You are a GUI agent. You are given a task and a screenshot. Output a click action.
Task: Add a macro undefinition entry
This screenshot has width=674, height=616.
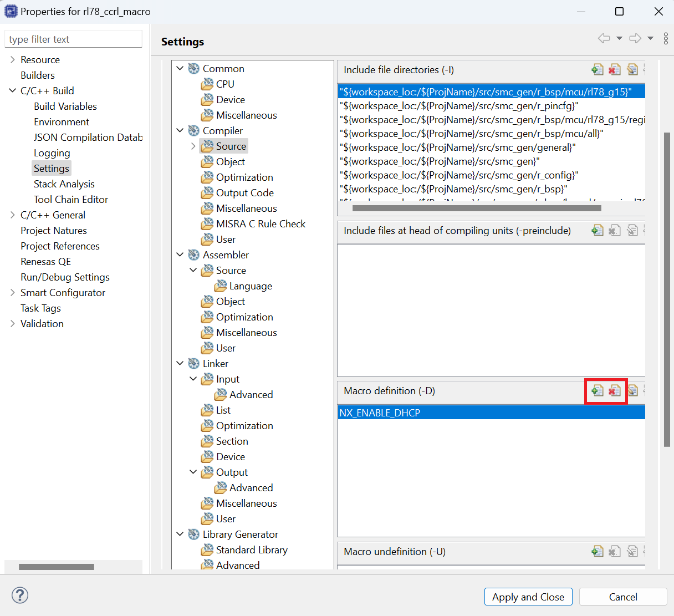click(x=597, y=552)
